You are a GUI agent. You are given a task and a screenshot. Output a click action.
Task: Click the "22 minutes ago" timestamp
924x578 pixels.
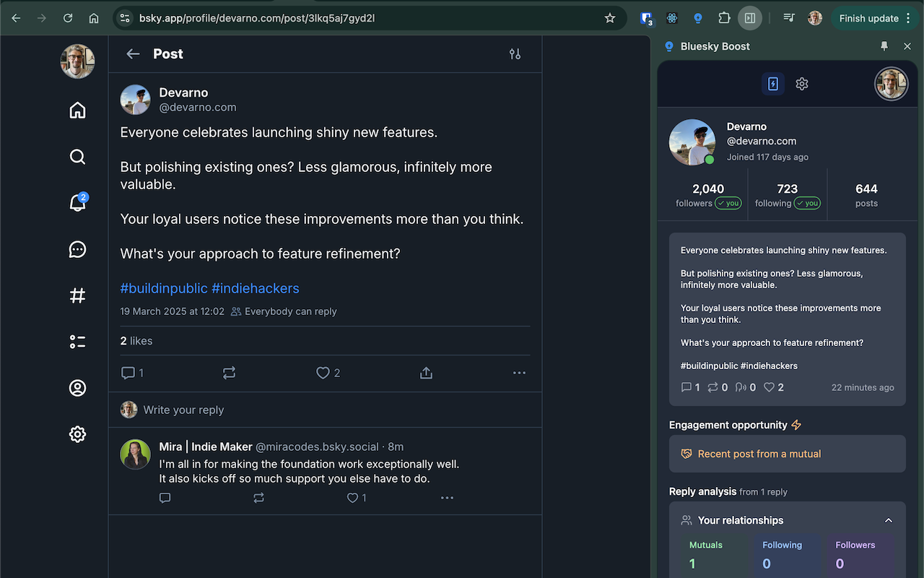(863, 387)
